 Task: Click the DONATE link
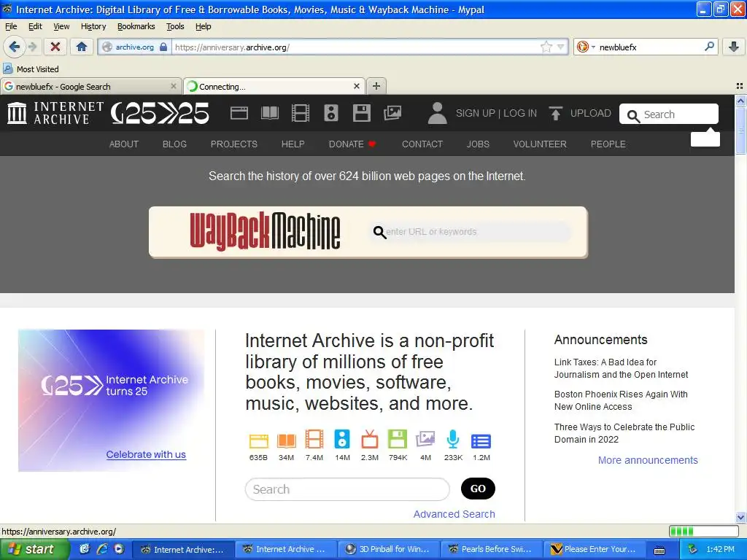pos(352,144)
